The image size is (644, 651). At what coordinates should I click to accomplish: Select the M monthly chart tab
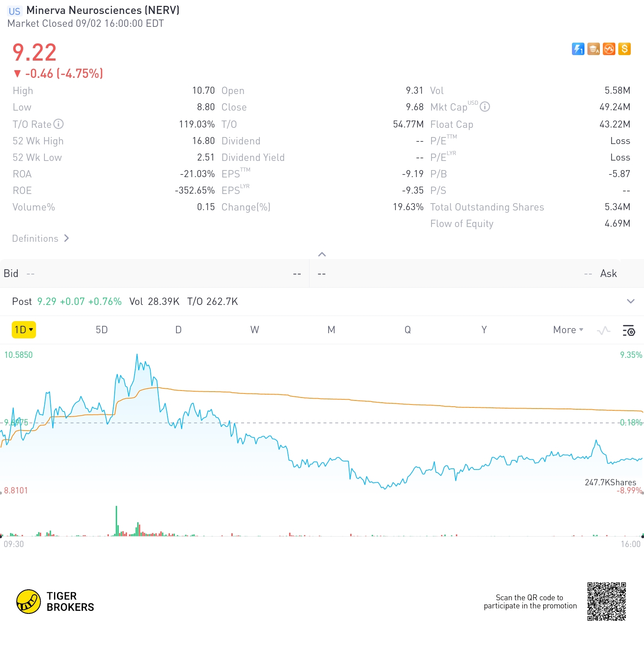(x=331, y=330)
